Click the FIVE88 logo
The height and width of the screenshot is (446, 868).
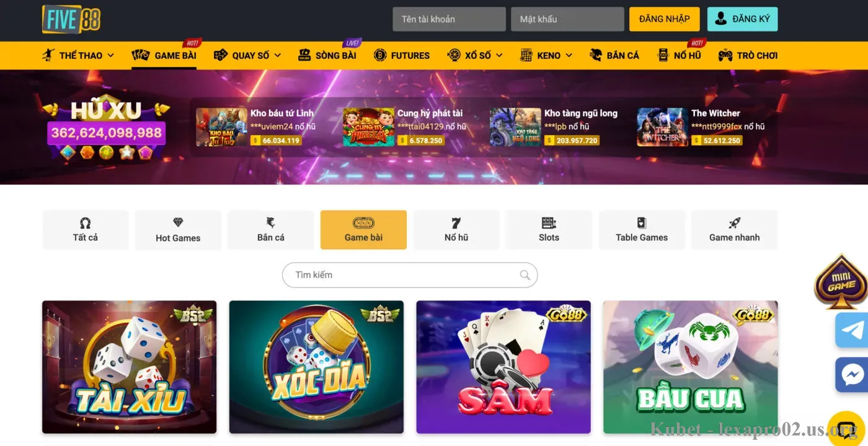click(71, 19)
